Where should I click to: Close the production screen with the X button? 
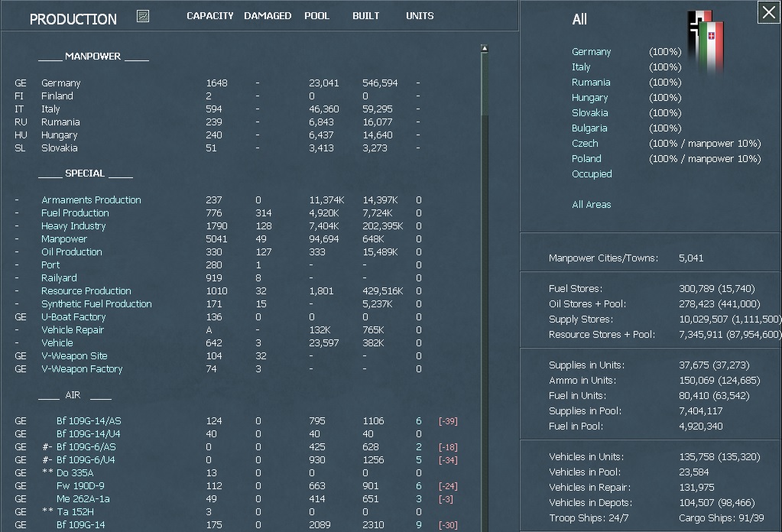(x=768, y=12)
